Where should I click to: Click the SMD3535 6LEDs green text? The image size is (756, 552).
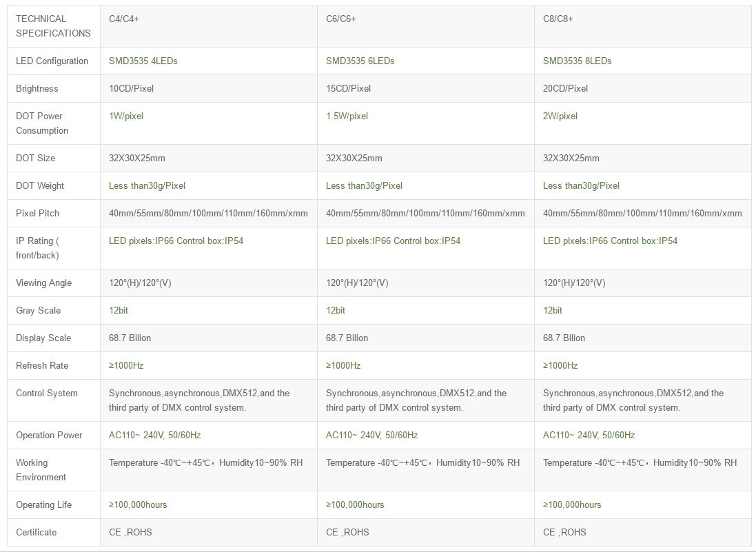(x=360, y=61)
